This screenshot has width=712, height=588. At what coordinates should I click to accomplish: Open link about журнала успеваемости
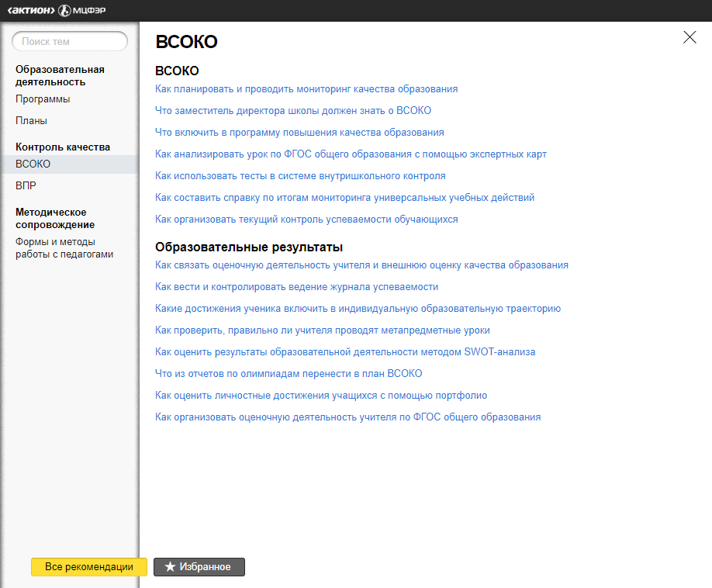click(x=296, y=287)
